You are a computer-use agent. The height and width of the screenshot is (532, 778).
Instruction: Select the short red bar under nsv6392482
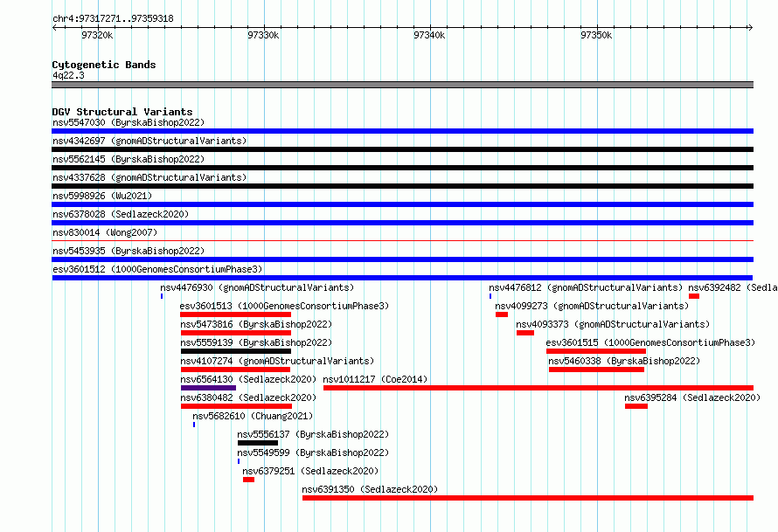(x=694, y=296)
